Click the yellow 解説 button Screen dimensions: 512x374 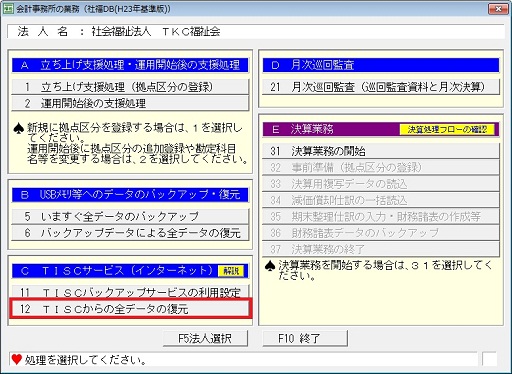click(x=231, y=271)
